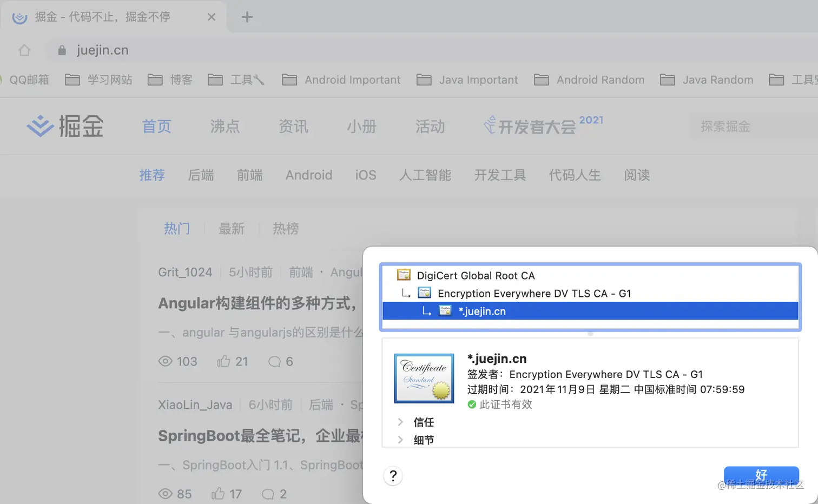Click the view-count eye icon on Angular article

tap(164, 361)
